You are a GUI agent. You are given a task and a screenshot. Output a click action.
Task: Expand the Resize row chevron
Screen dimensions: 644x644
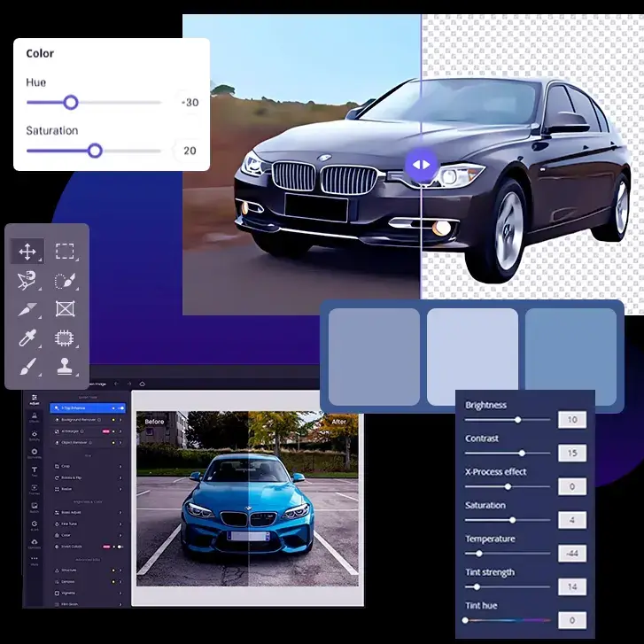pos(120,489)
